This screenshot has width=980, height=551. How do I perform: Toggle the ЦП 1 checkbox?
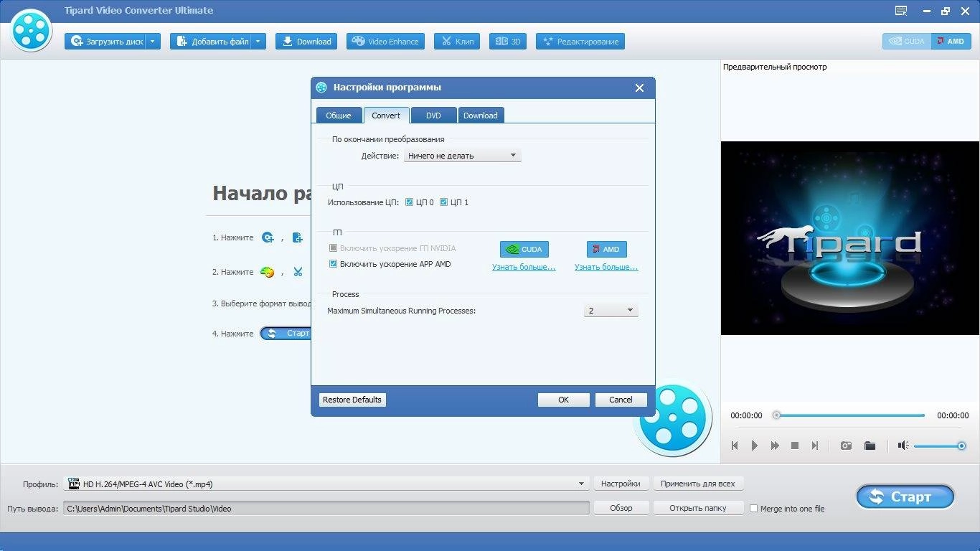pyautogui.click(x=443, y=202)
